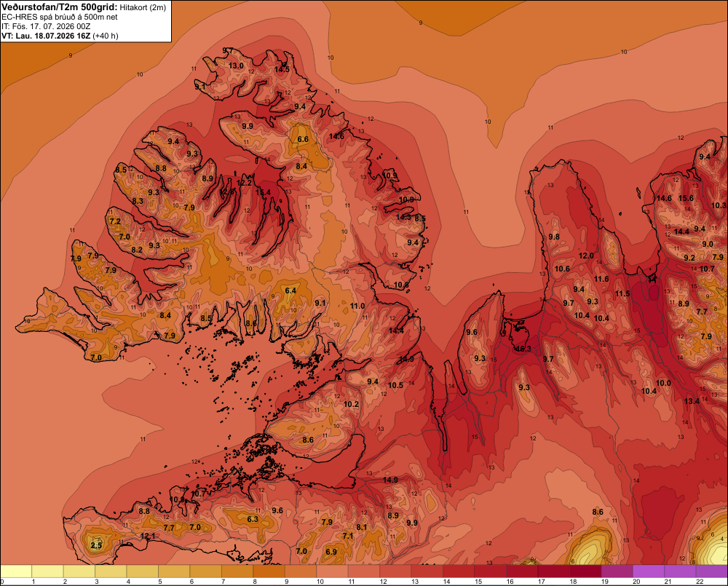Click the '13.4' temperature label
Viewport: 728px width, 586px height.
[x=692, y=401]
